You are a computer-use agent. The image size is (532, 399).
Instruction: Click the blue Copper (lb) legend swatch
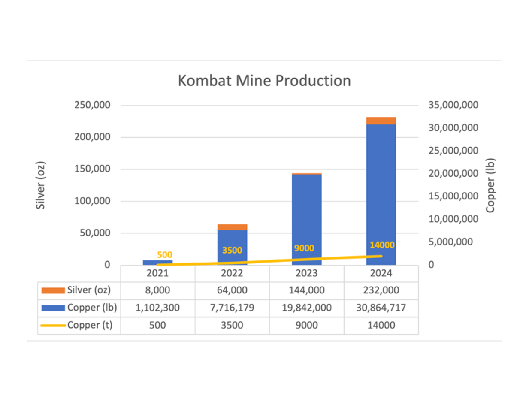pos(53,308)
